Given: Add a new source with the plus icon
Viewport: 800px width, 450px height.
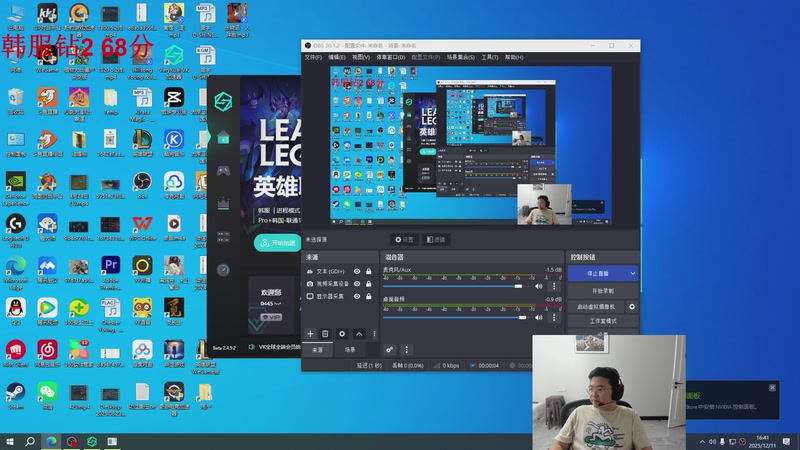Looking at the screenshot, I should click(310, 334).
